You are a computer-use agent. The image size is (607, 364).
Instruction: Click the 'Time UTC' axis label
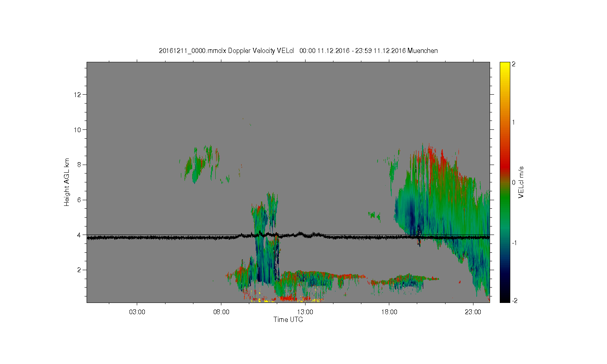[x=288, y=320]
